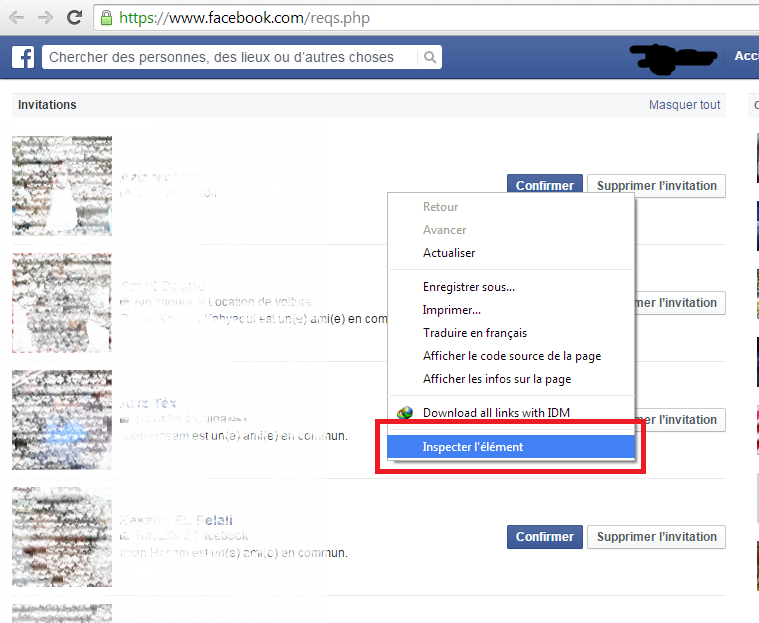Open profile photo of the Aziz Tex row
The height and width of the screenshot is (623, 759).
62,420
